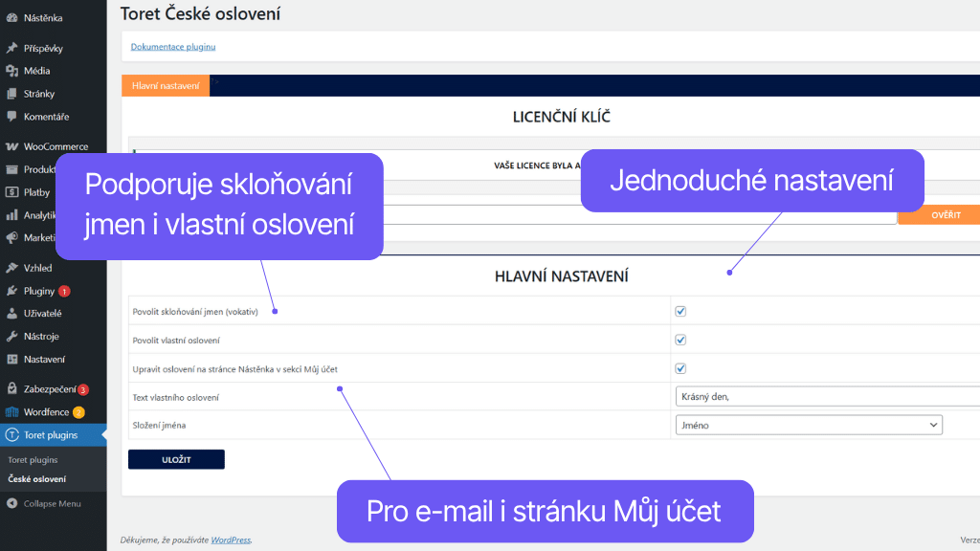Image resolution: width=980 pixels, height=551 pixels.
Task: Click the Toret České oslovení page title
Action: [200, 13]
